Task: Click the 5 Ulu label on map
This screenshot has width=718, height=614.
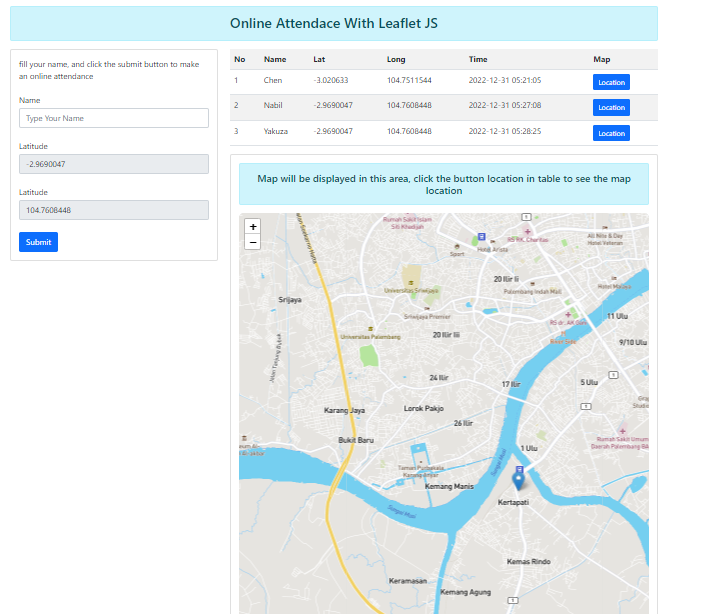Action: point(589,382)
